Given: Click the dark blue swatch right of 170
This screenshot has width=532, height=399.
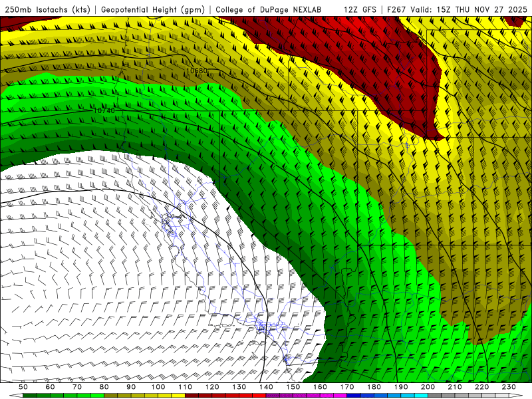Looking at the screenshot, I should 354,396.
